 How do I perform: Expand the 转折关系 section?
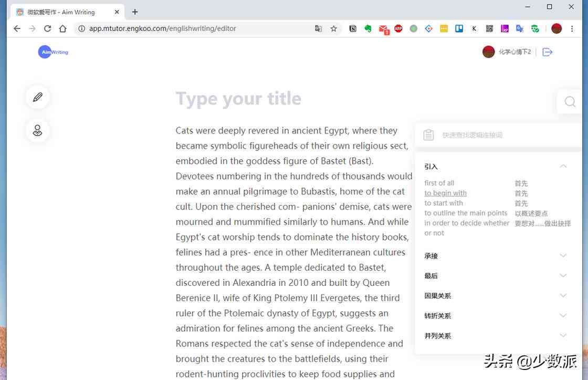496,315
